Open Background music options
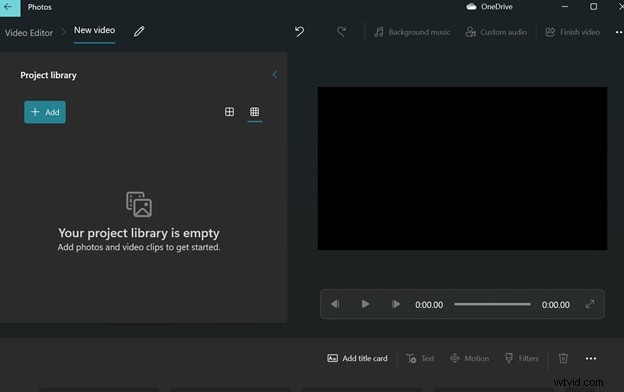The image size is (624, 392). click(412, 32)
